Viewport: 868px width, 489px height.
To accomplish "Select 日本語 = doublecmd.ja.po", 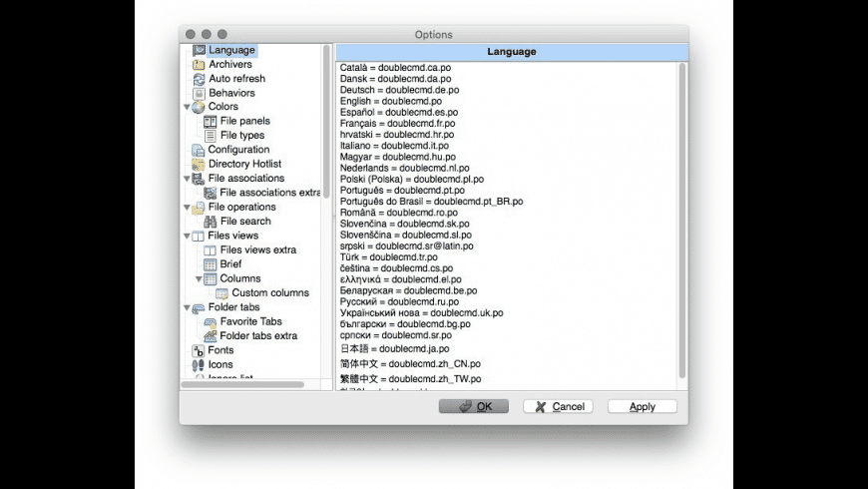I will tap(395, 349).
